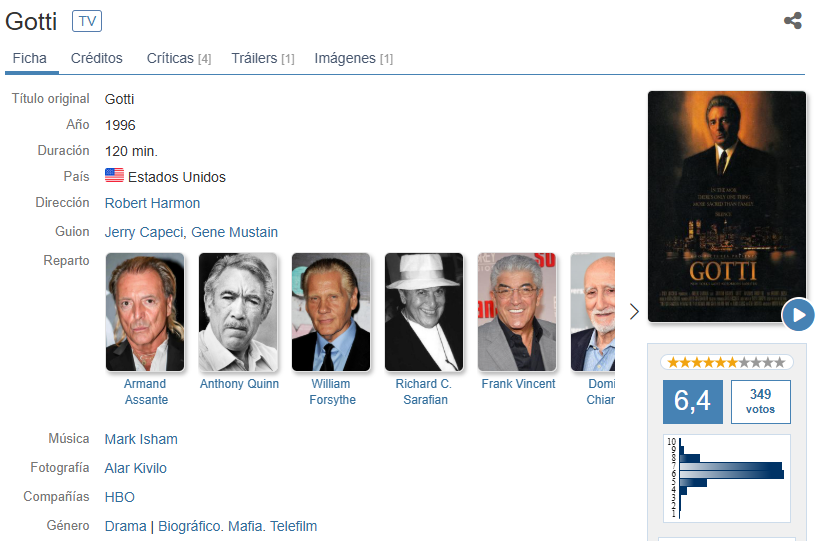820x541 pixels.
Task: Click the United States flag icon
Action: click(x=115, y=175)
